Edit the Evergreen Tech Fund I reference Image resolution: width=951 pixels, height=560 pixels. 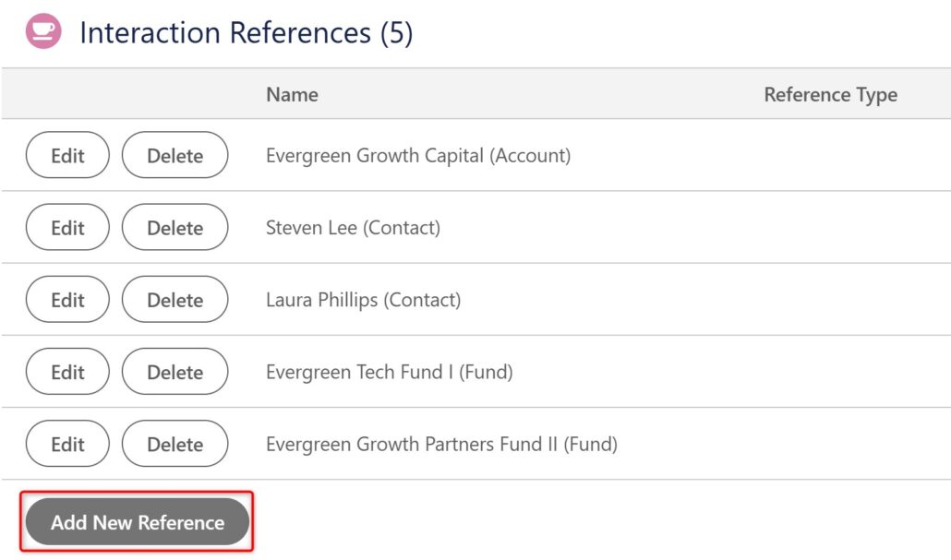pyautogui.click(x=67, y=372)
